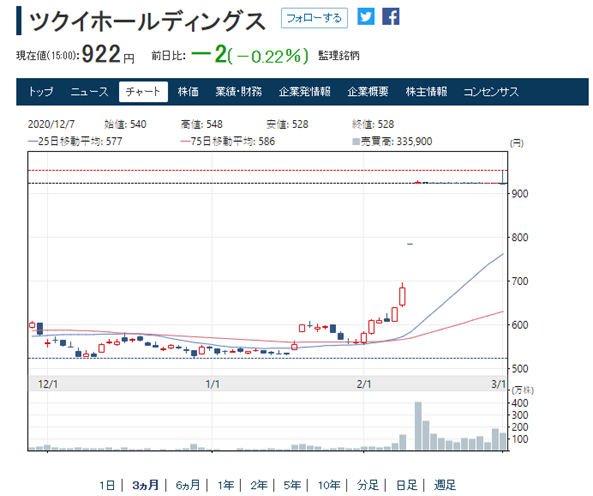Switch to the ニュース tab

point(90,91)
